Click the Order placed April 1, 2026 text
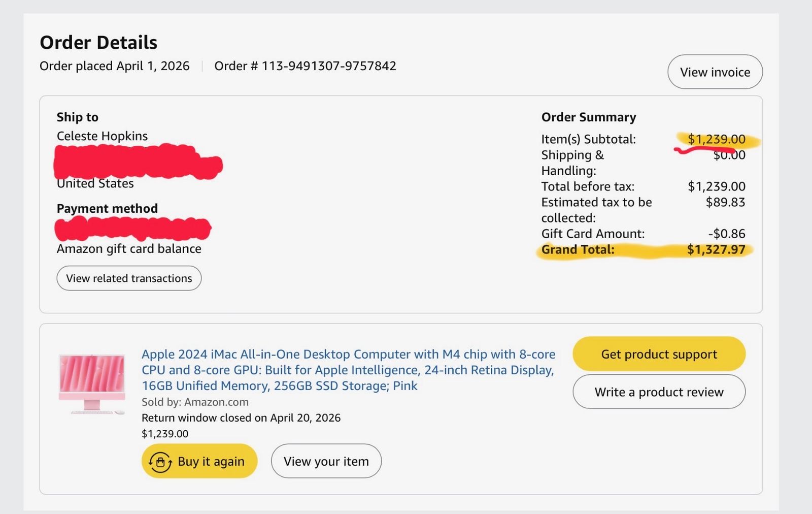The image size is (812, 514). point(115,66)
